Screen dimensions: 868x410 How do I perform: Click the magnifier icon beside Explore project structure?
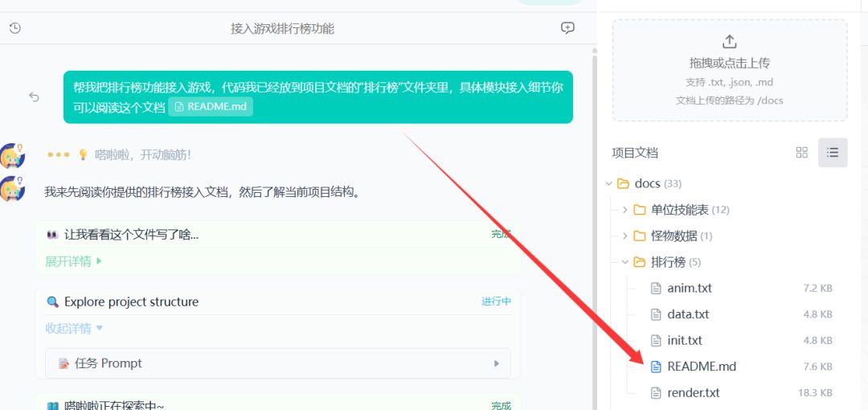tap(52, 302)
